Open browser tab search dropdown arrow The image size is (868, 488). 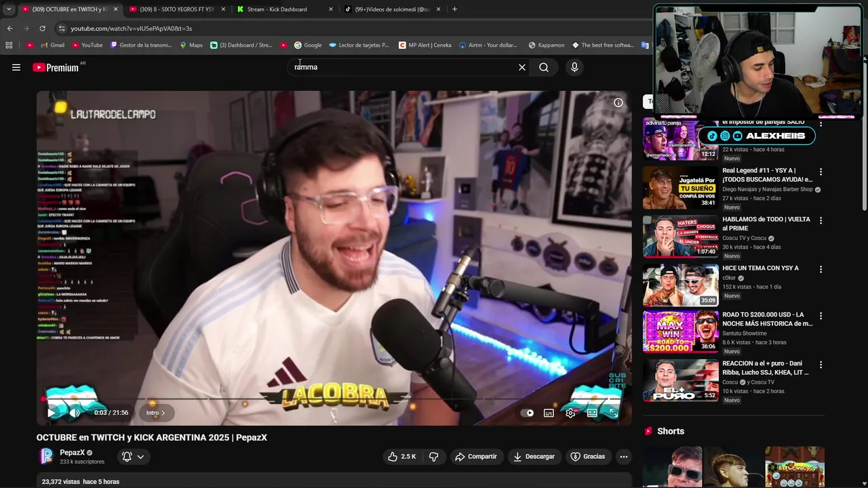point(8,9)
